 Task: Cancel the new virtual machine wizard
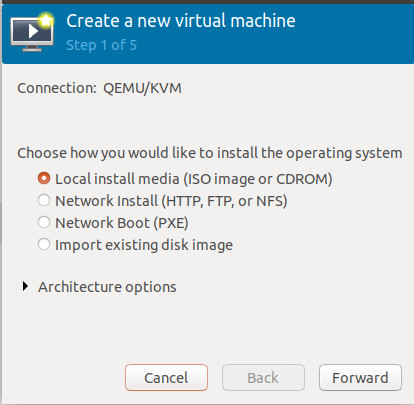166,377
